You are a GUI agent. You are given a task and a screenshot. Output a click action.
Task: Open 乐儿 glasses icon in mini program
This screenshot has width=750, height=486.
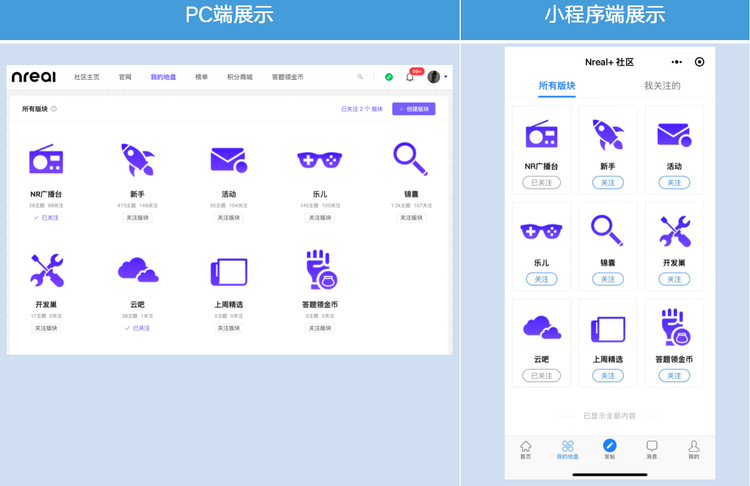tap(541, 232)
